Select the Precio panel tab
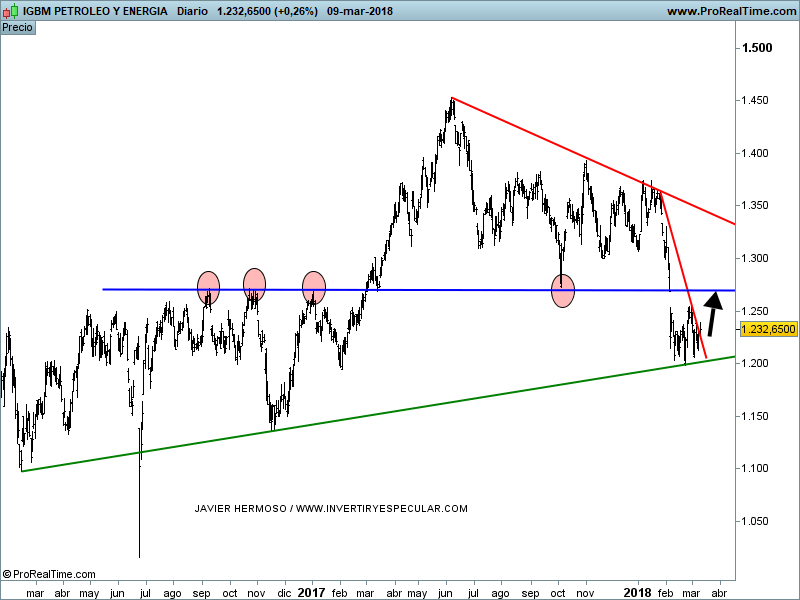The height and width of the screenshot is (600, 800). (x=17, y=27)
